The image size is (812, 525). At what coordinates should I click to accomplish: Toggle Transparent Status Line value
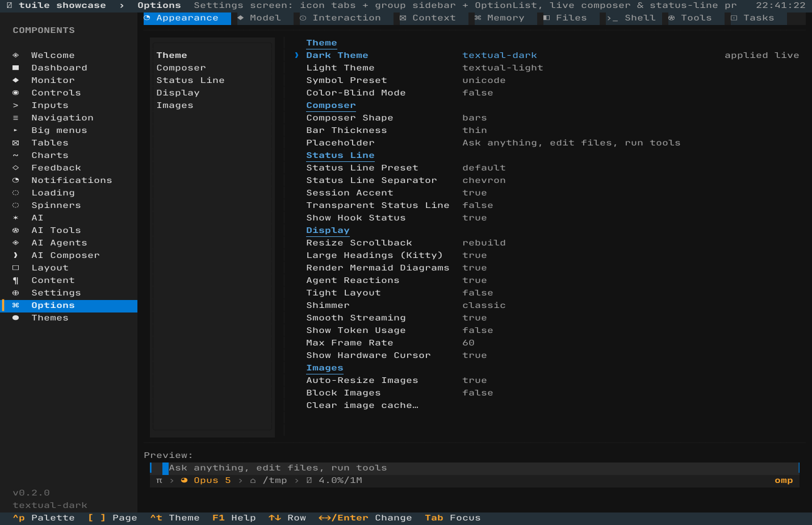[x=478, y=205]
